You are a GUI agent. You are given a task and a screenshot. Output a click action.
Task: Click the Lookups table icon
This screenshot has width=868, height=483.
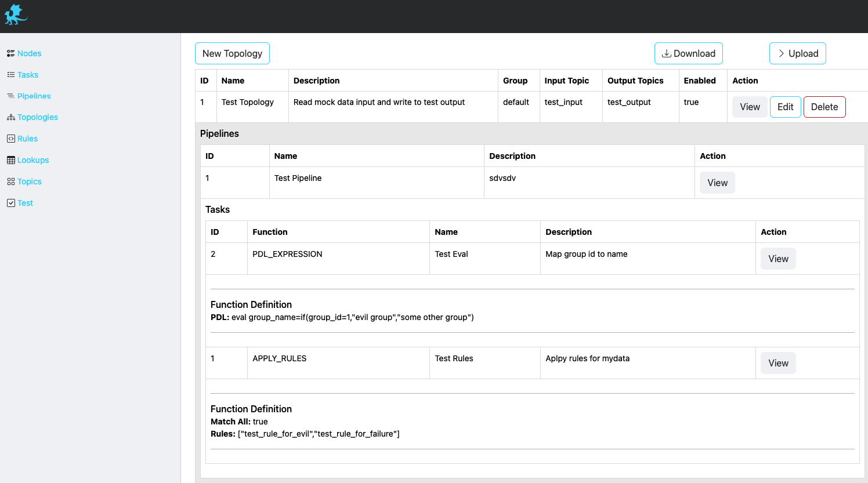coord(10,160)
